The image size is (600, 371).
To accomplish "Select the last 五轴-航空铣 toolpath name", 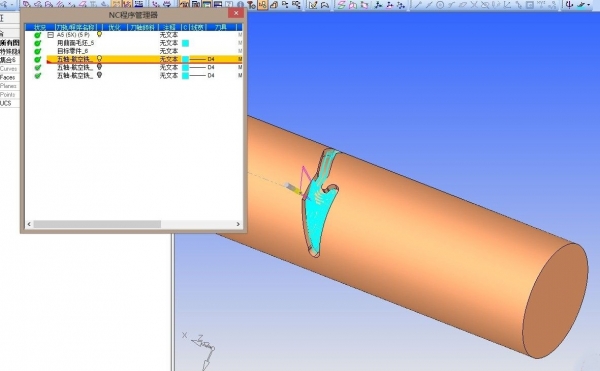I will 75,76.
